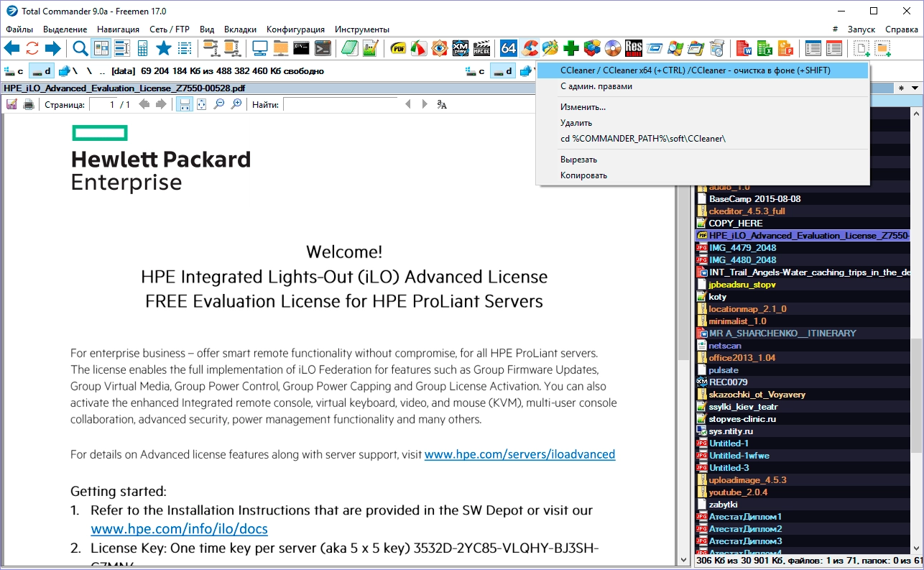
Task: Open the green notepad icon
Action: (x=350, y=48)
